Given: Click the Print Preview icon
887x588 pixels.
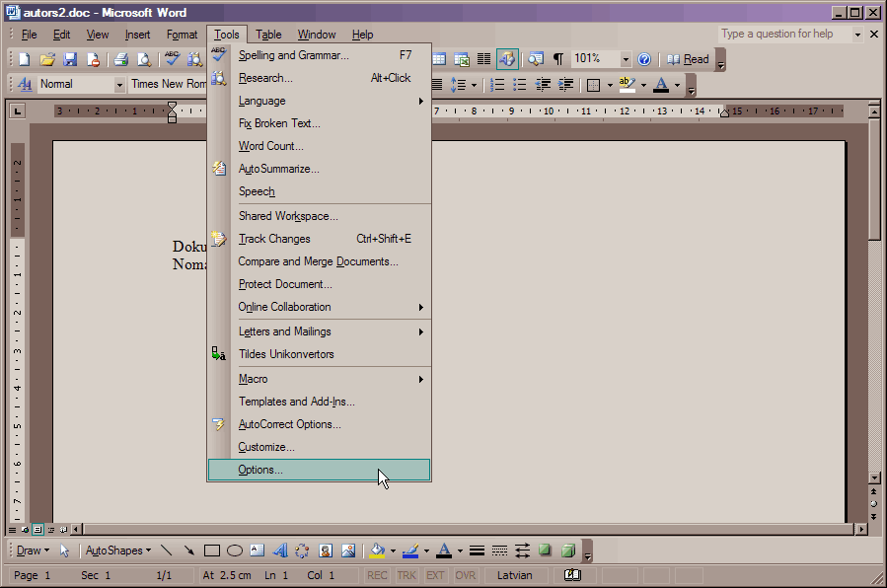Looking at the screenshot, I should [144, 59].
